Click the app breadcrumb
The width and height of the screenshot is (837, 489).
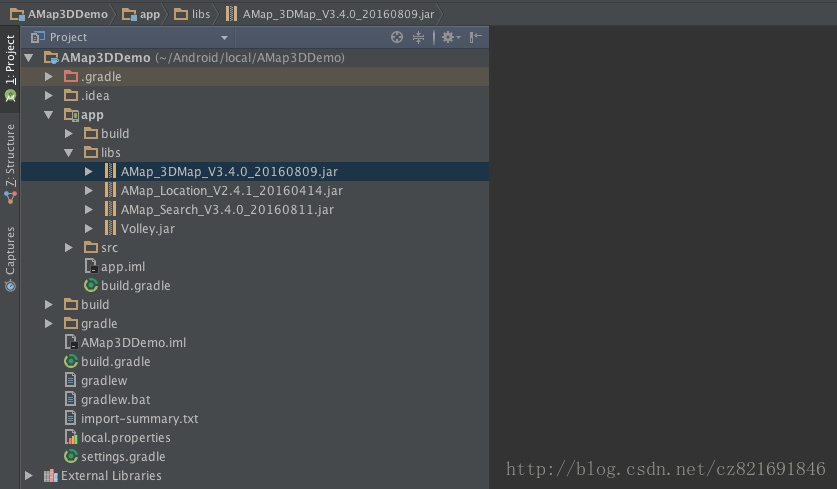click(x=141, y=14)
